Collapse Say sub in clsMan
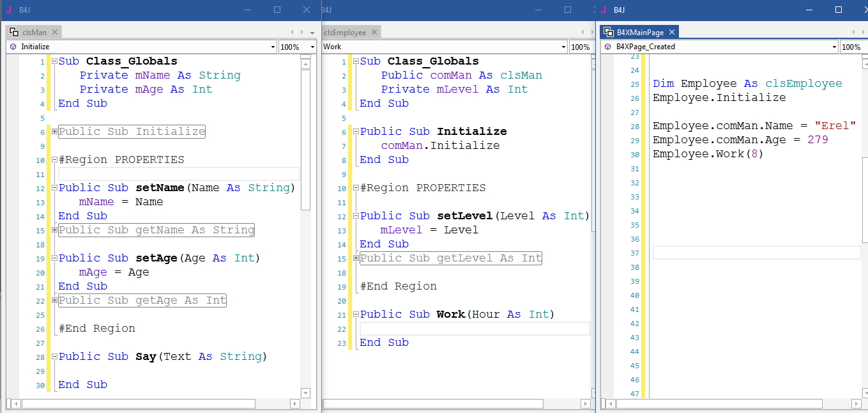Screen dimensions: 868x413 click(x=54, y=357)
